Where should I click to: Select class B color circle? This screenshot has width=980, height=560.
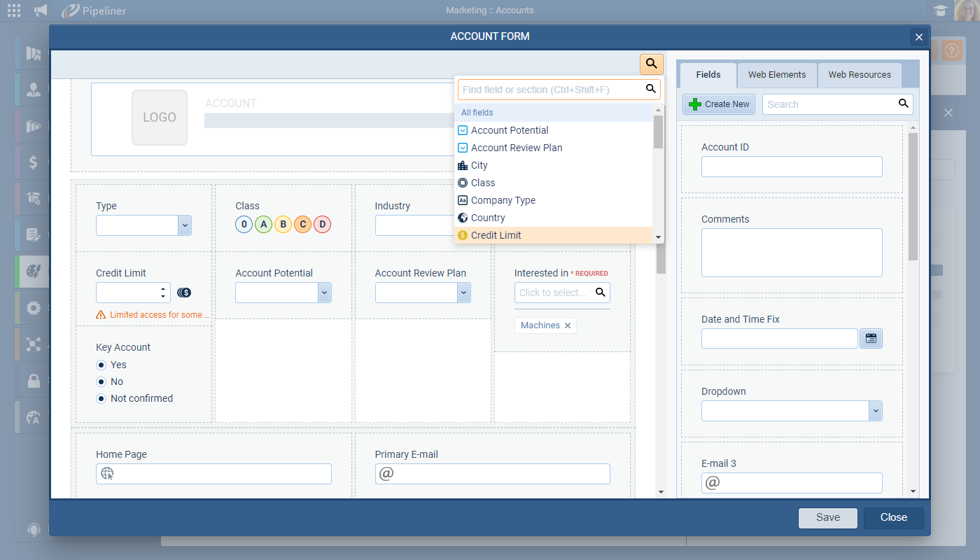[x=283, y=225]
